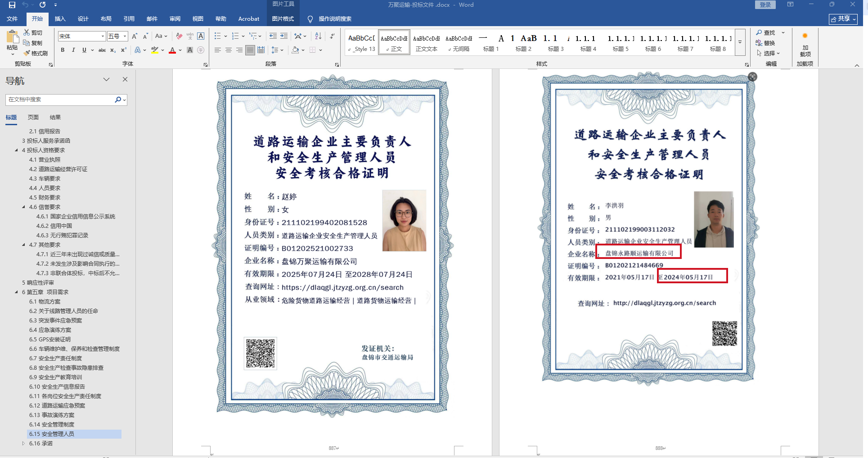Screen dimensions: 868x458
Task: Apply the 标题 1 style from the gallery
Action: (491, 42)
